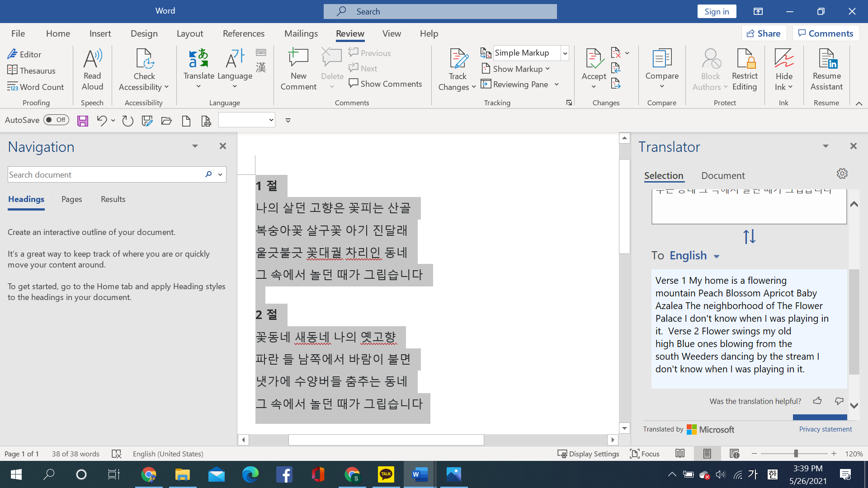Open Display Settings

(x=588, y=454)
